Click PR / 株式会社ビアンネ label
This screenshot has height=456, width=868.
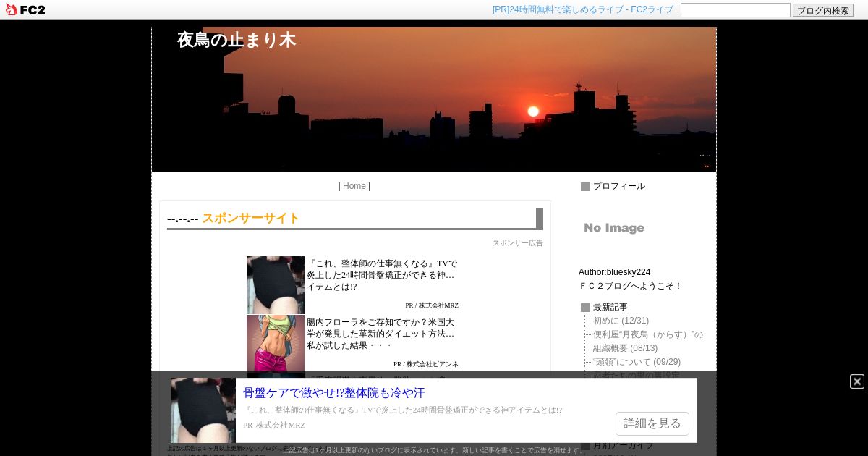[426, 364]
